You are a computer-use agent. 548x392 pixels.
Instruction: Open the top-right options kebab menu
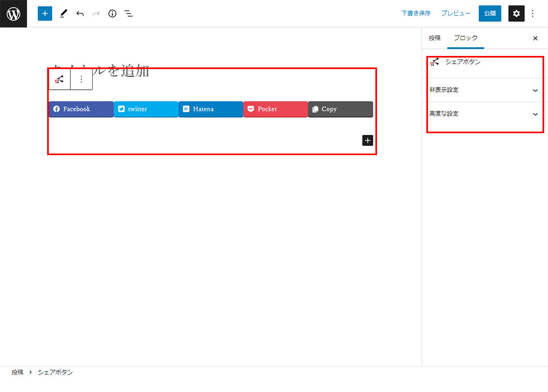533,14
